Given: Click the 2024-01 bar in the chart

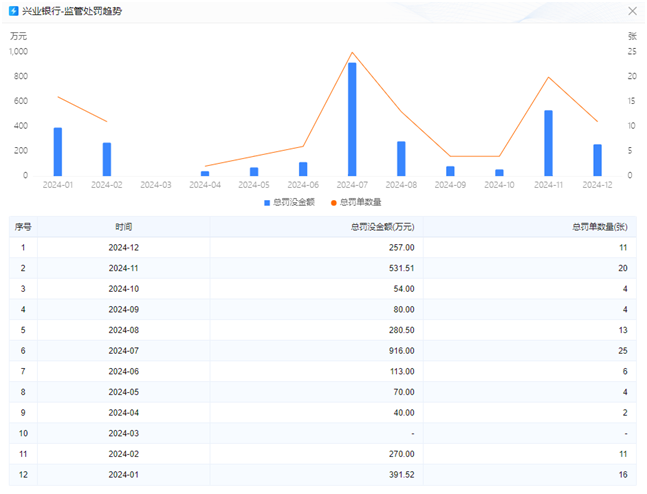Looking at the screenshot, I should tap(58, 152).
